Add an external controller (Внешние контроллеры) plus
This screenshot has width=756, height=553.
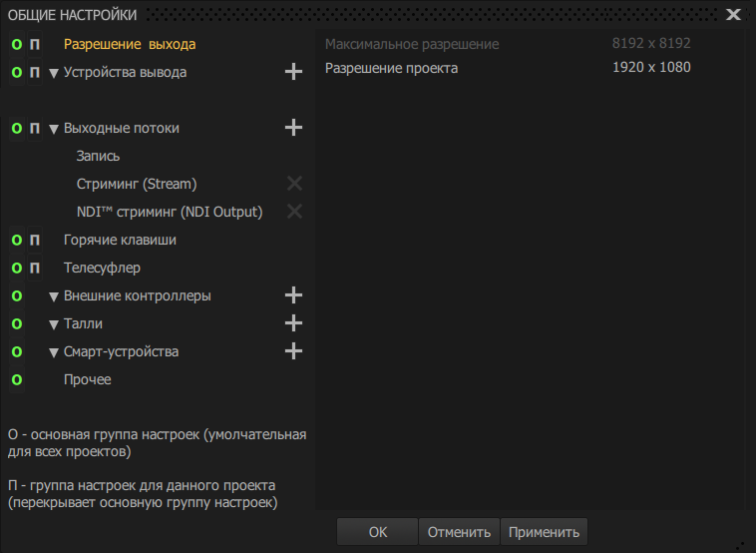tap(293, 295)
